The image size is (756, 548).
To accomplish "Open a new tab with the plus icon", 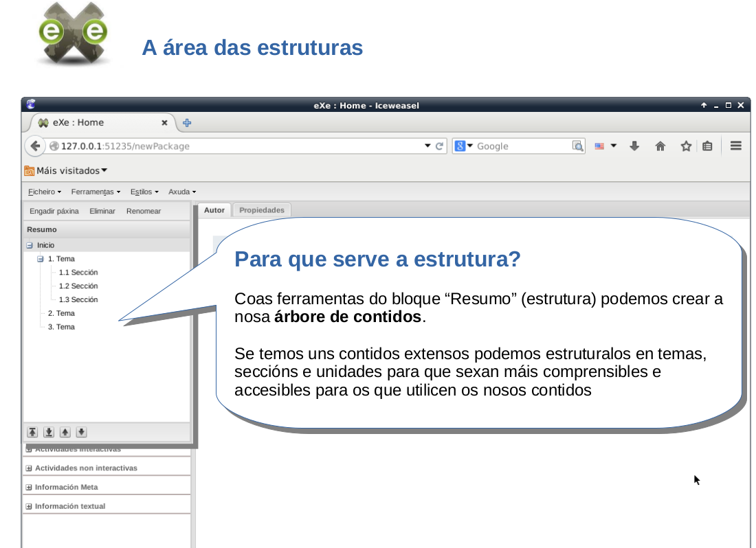I will 186,123.
